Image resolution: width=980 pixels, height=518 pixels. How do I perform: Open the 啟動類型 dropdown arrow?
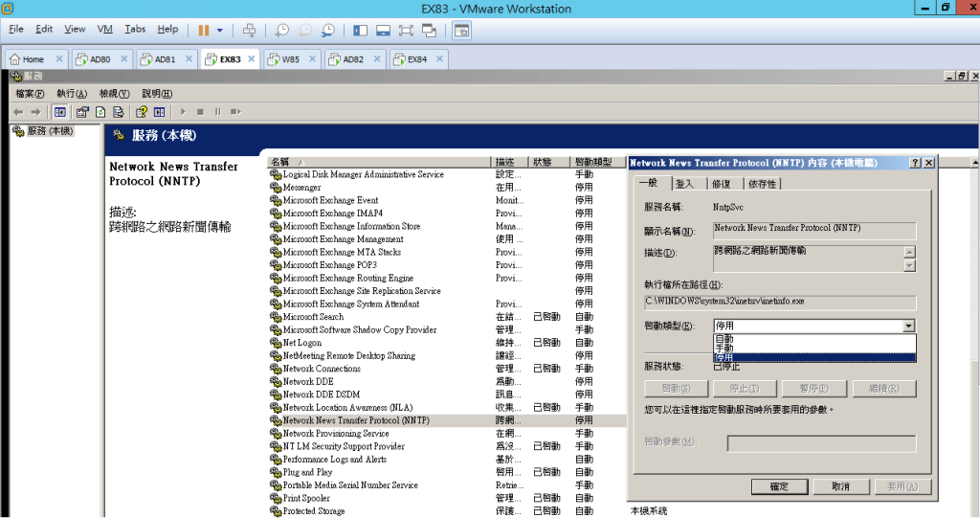click(908, 327)
